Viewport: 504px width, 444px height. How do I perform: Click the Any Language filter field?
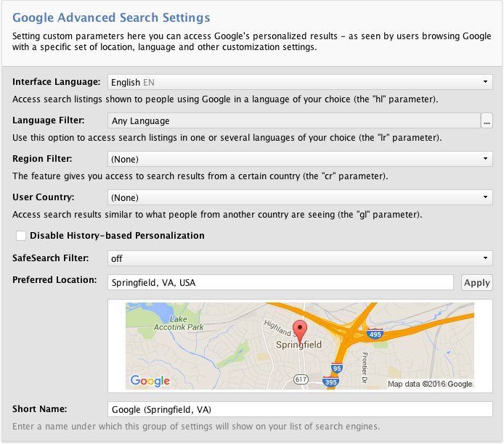click(294, 120)
